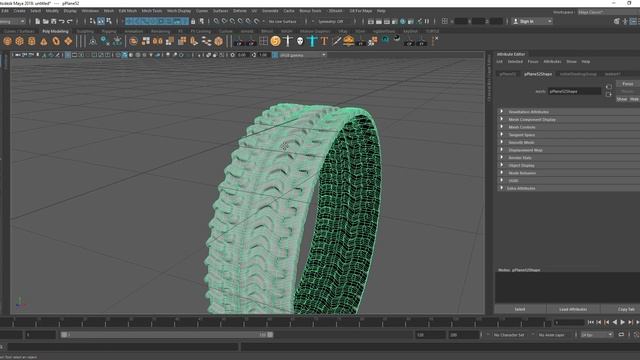640x360 pixels.
Task: Click the Combine meshes shelf icon
Action: (133, 41)
